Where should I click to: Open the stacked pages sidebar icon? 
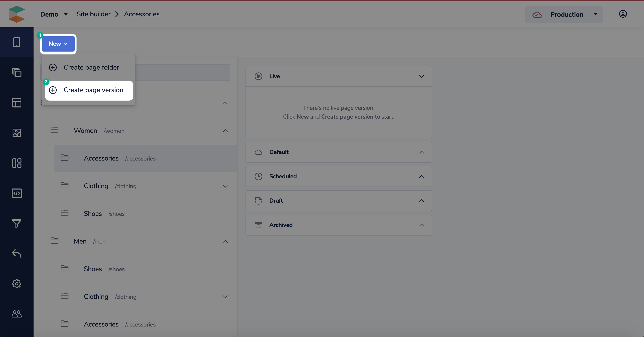[x=17, y=73]
